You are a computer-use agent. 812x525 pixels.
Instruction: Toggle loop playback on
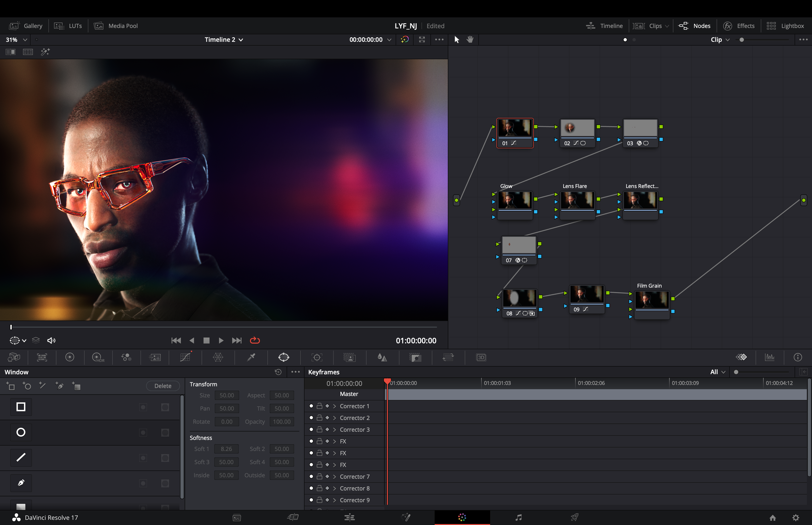pos(255,340)
